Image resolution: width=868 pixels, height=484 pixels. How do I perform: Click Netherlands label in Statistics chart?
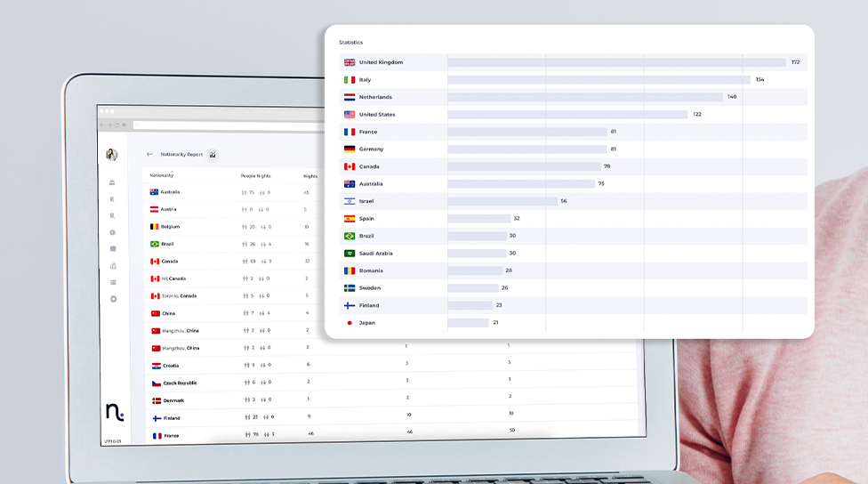(375, 97)
